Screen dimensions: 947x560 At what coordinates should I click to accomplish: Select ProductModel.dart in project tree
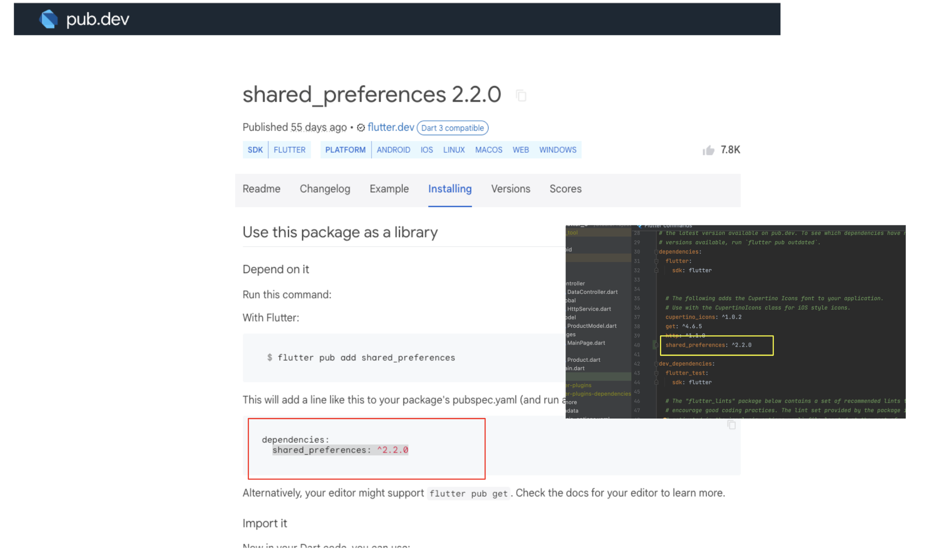click(x=591, y=326)
